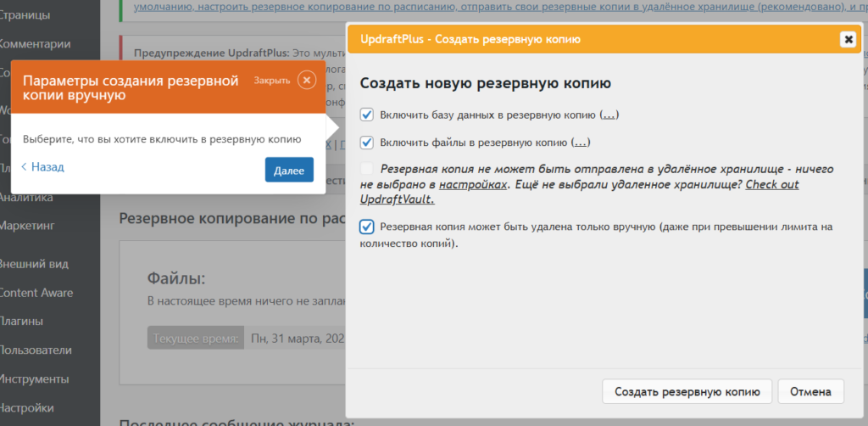Toggle 'может быть удалена только вручную' checkbox
868x426 pixels.
(366, 227)
